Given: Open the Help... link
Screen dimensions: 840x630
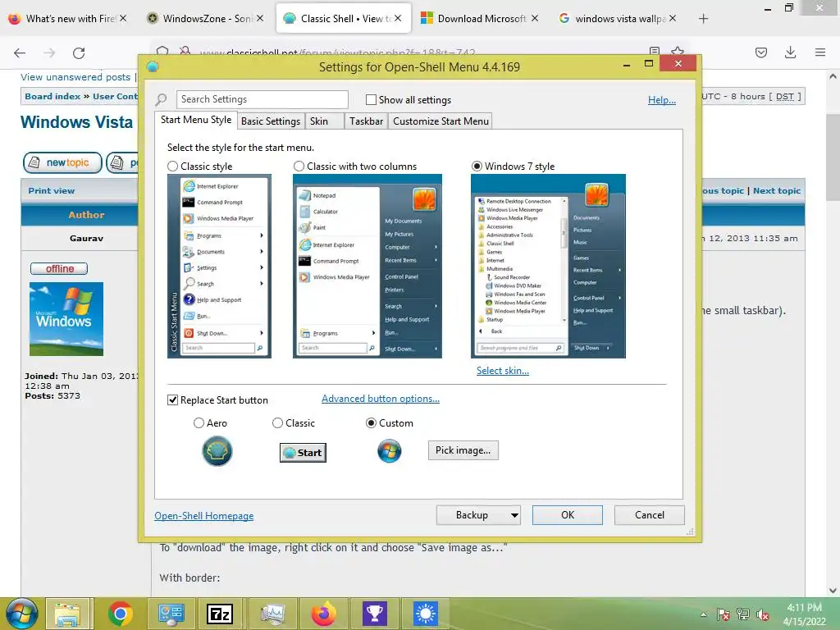Looking at the screenshot, I should (x=662, y=100).
